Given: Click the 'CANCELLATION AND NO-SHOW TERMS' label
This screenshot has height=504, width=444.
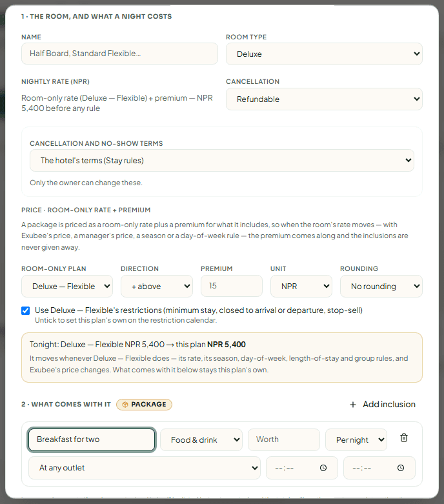Looking at the screenshot, I should click(x=96, y=144).
